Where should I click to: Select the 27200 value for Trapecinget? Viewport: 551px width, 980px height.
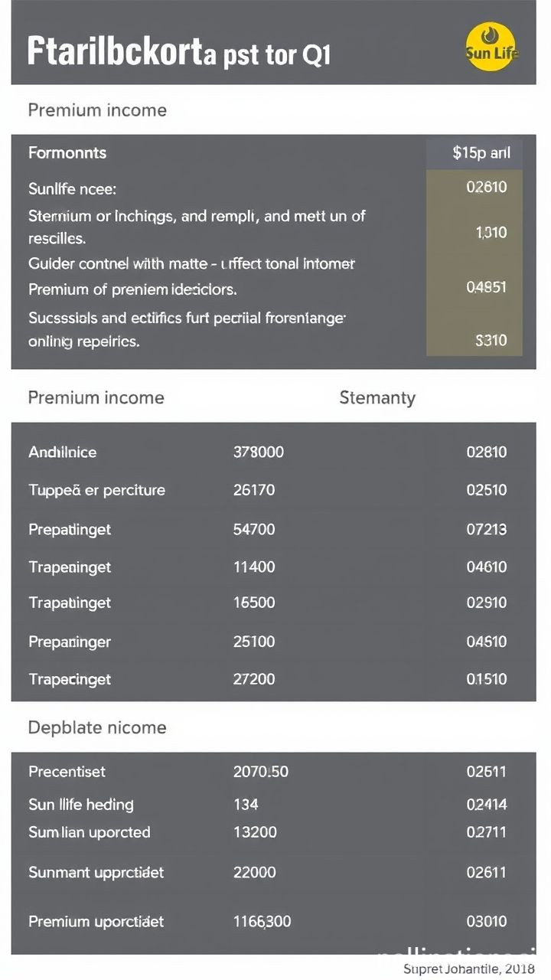click(x=254, y=679)
